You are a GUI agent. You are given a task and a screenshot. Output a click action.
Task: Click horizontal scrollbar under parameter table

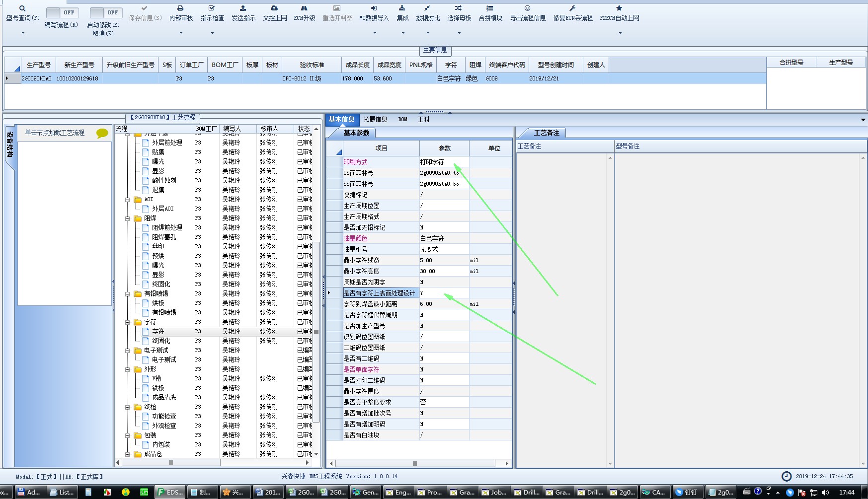tap(415, 463)
